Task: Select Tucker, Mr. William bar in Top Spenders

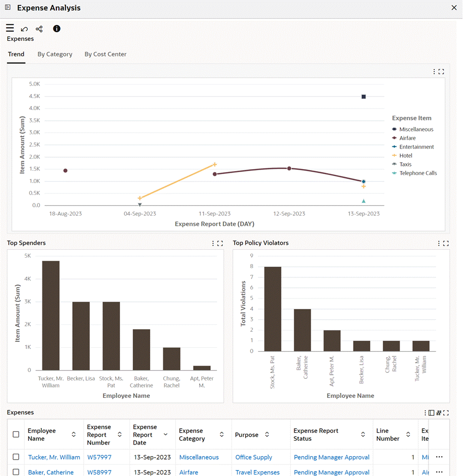Action: click(51, 315)
